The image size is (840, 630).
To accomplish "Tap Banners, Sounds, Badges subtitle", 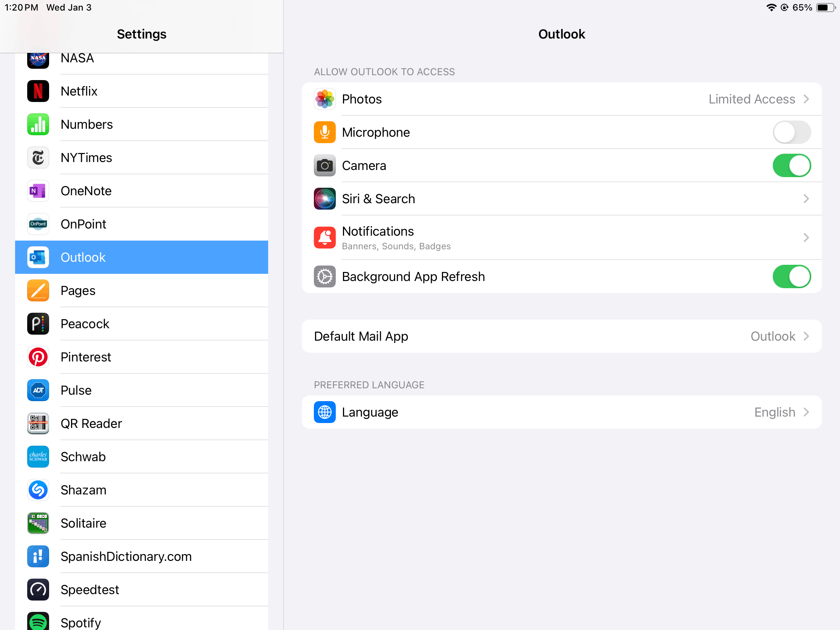I will tap(396, 246).
